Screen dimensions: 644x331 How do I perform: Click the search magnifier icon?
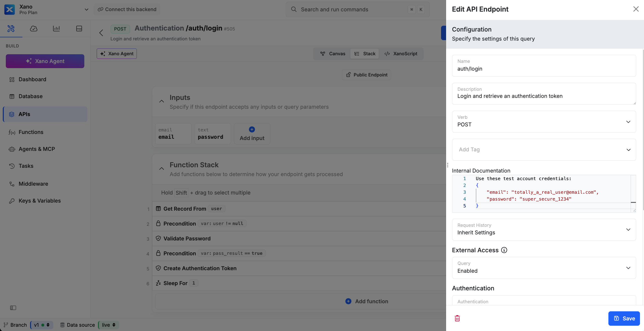pos(294,9)
